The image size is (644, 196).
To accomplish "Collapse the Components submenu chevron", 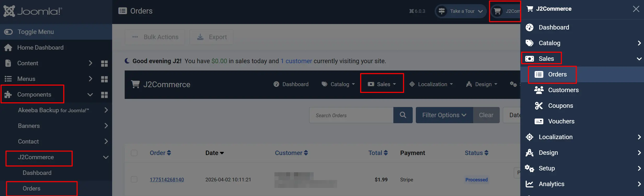I will coord(90,94).
